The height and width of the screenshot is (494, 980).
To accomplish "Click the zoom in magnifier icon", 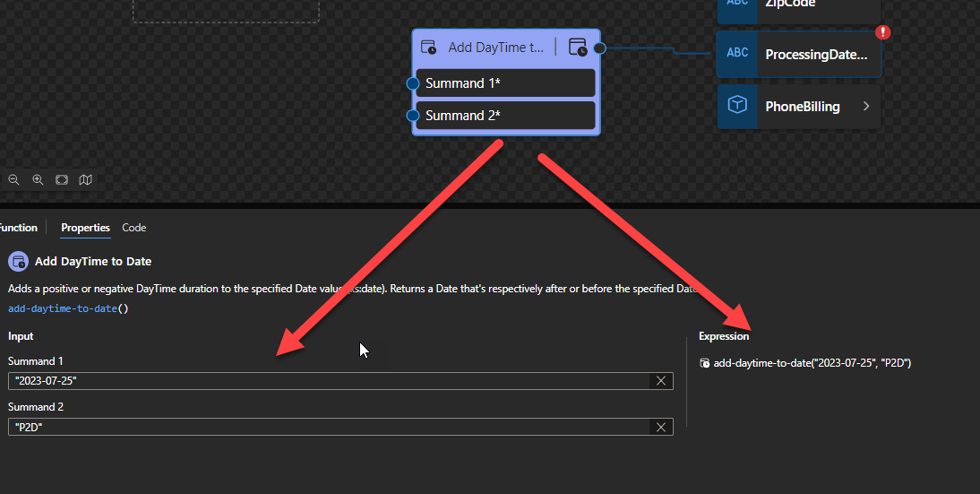I will pos(38,179).
